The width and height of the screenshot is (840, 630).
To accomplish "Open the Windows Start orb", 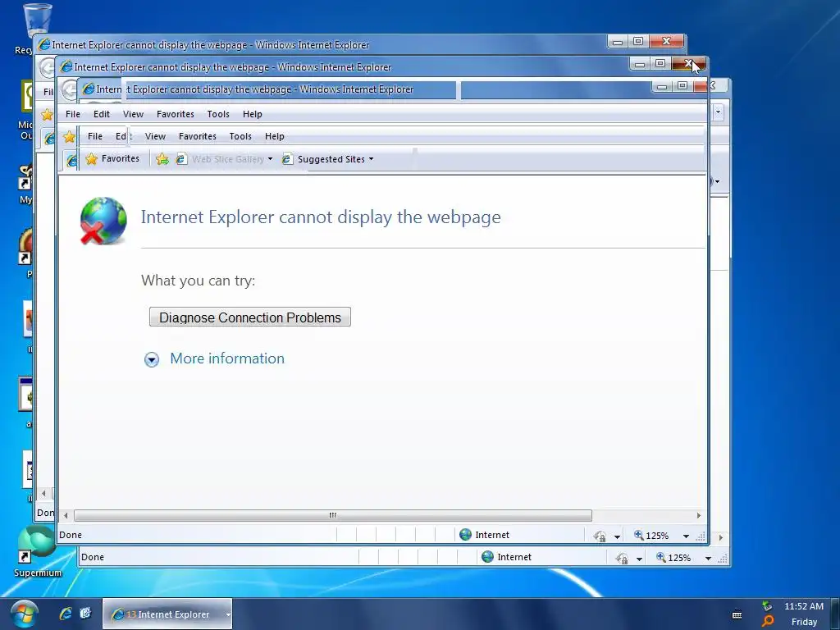I will point(24,614).
